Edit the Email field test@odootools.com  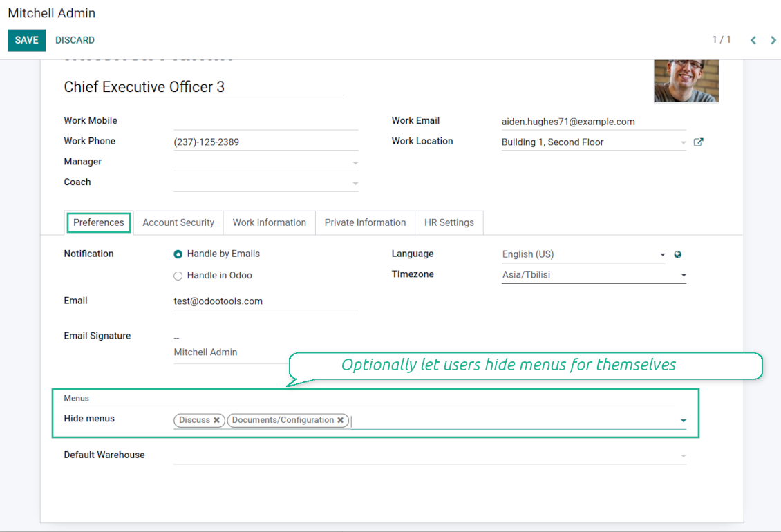[266, 301]
